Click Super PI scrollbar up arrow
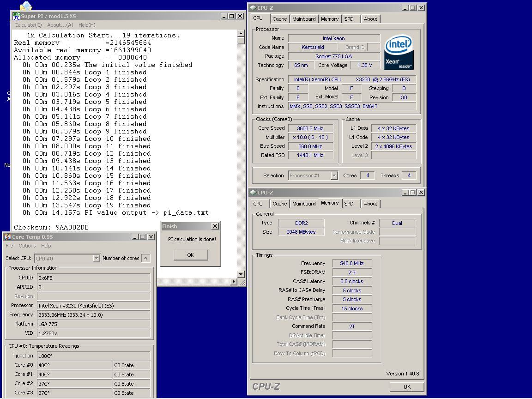 (241, 33)
